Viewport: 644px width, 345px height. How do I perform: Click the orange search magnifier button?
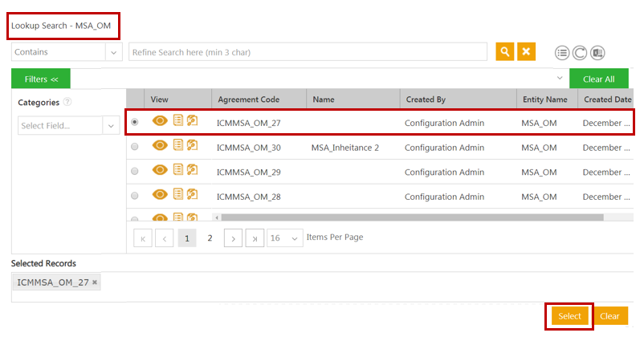coord(505,51)
